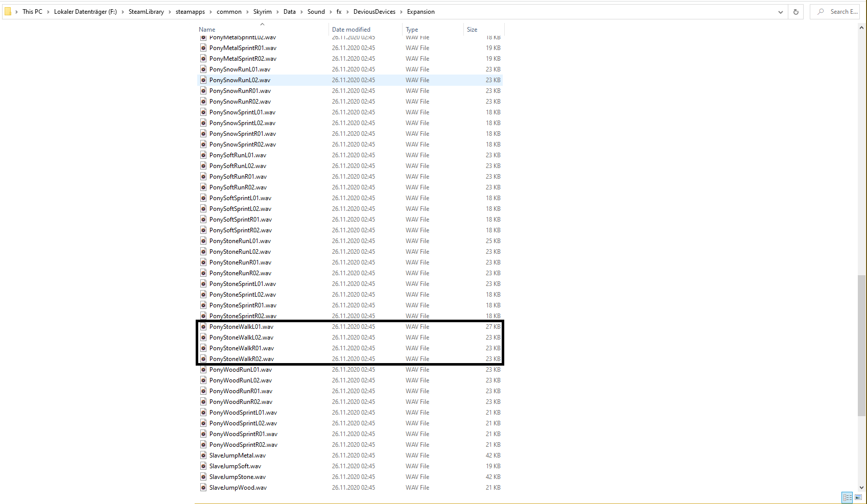The image size is (867, 504).
Task: Expand the chevron after SteamLibrary breadcrumb
Action: tap(170, 12)
